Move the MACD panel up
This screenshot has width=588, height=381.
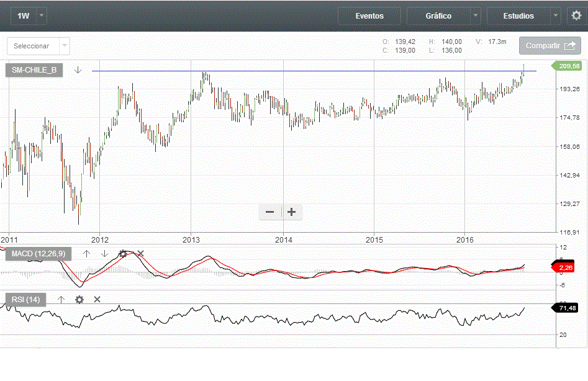click(87, 254)
